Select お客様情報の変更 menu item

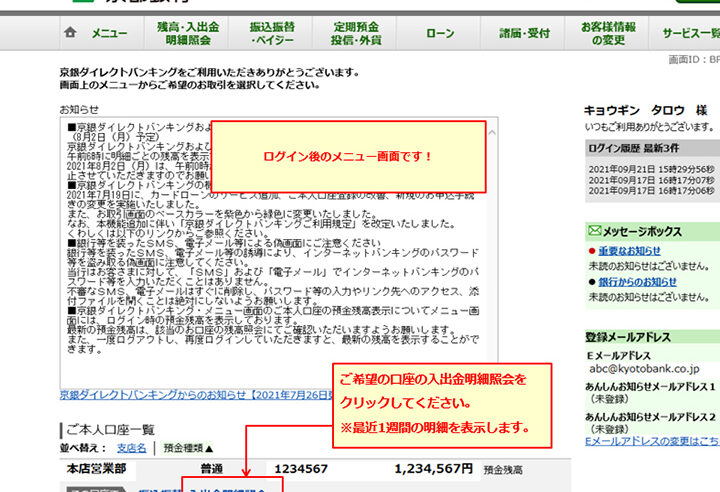coord(607,33)
